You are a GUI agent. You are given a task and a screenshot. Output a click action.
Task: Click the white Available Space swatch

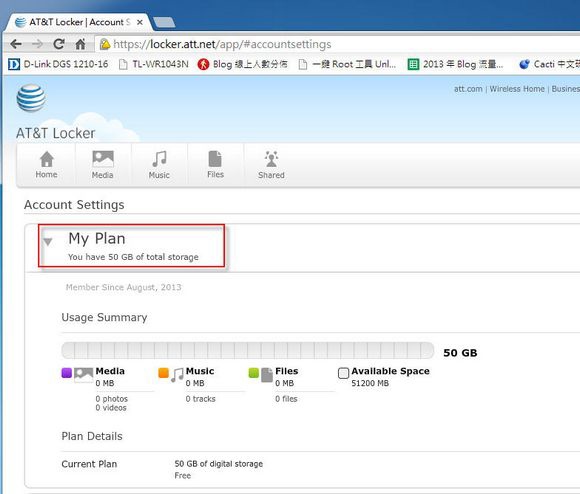click(x=343, y=373)
